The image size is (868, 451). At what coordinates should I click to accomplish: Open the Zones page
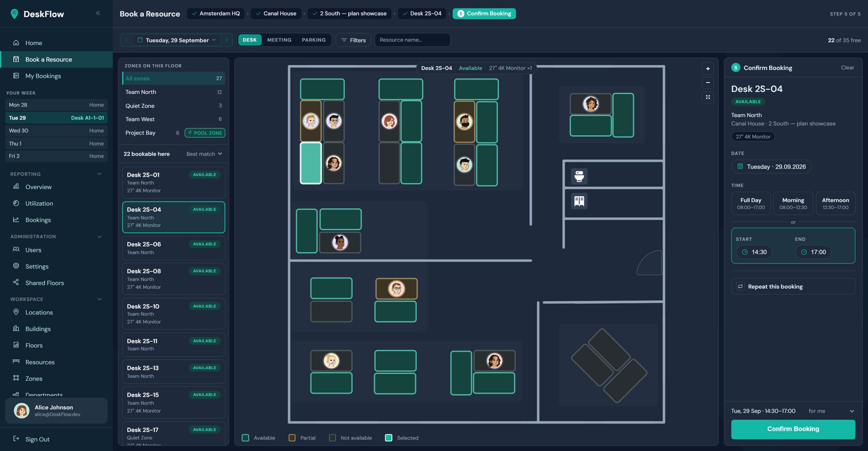click(x=56, y=379)
